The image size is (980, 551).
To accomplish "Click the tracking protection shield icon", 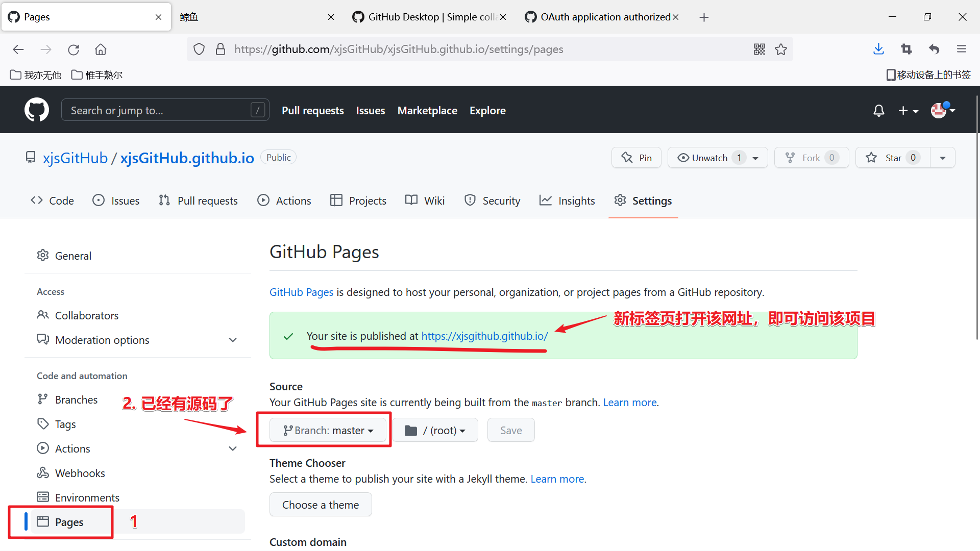I will [199, 49].
